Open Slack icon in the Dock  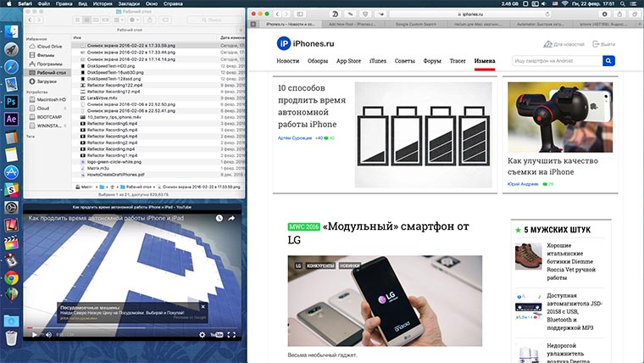(11, 190)
